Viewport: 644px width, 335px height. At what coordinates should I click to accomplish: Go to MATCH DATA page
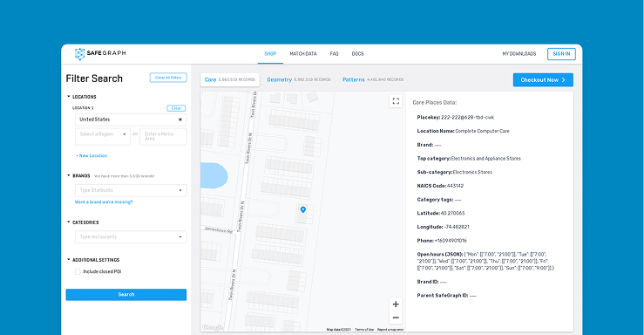click(303, 54)
